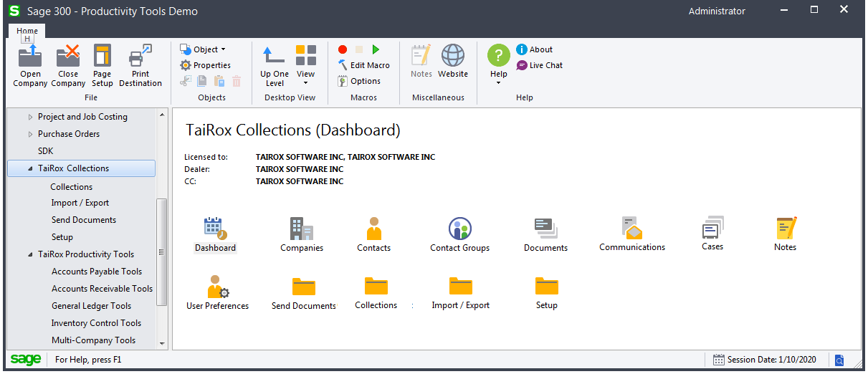Click the Session Date calendar icon
Image resolution: width=868 pixels, height=374 pixels.
point(719,360)
